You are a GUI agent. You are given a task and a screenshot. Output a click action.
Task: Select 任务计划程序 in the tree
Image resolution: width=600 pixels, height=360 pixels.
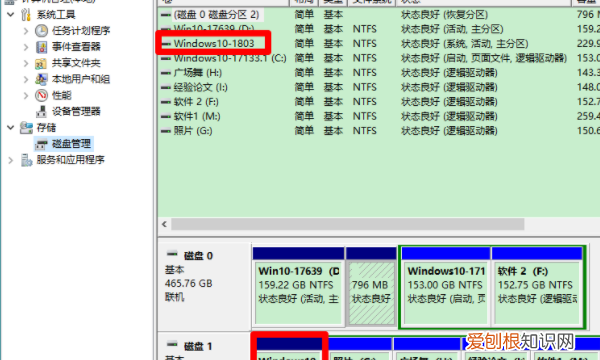coord(81,31)
